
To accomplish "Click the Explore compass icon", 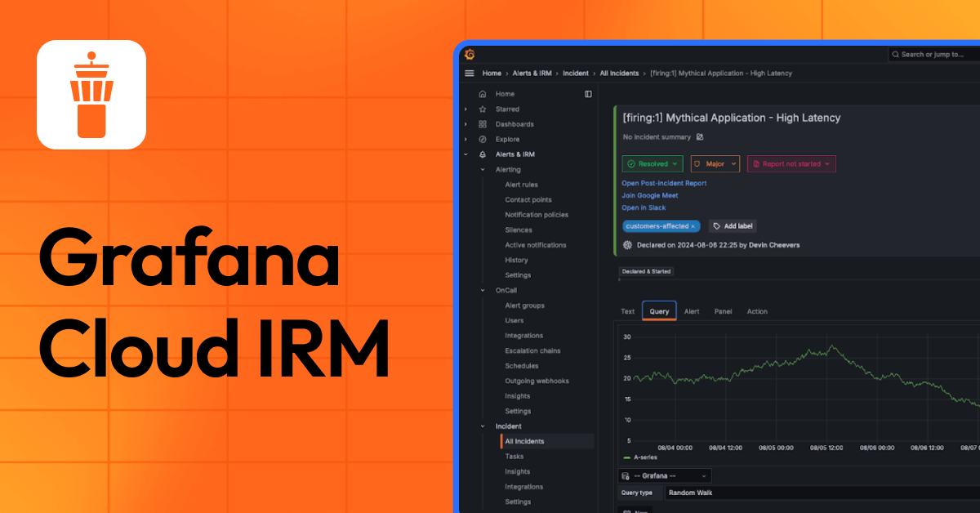I will (481, 139).
